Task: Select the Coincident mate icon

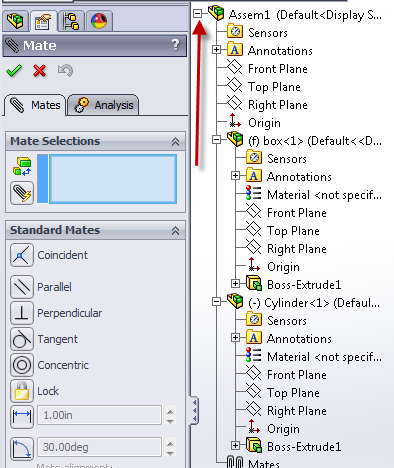Action: tap(22, 255)
